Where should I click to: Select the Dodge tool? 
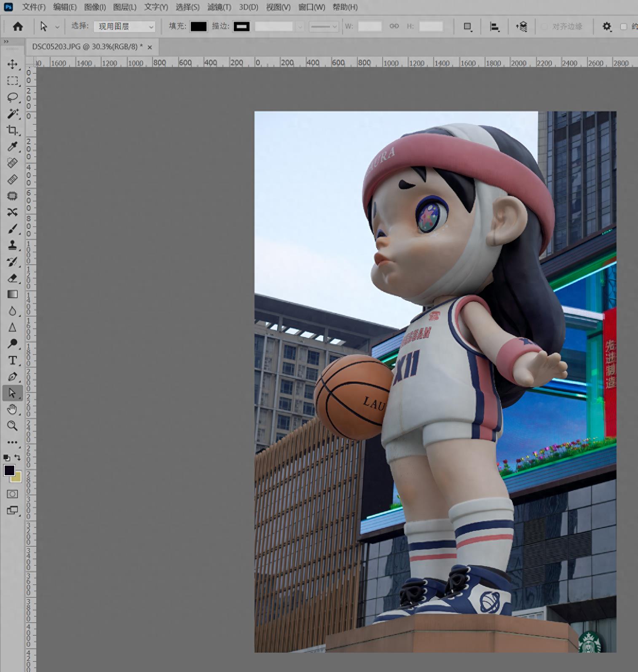coord(12,343)
